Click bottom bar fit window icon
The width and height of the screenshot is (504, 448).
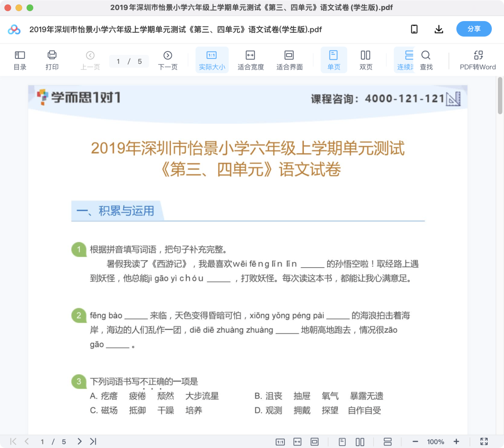pyautogui.click(x=315, y=442)
